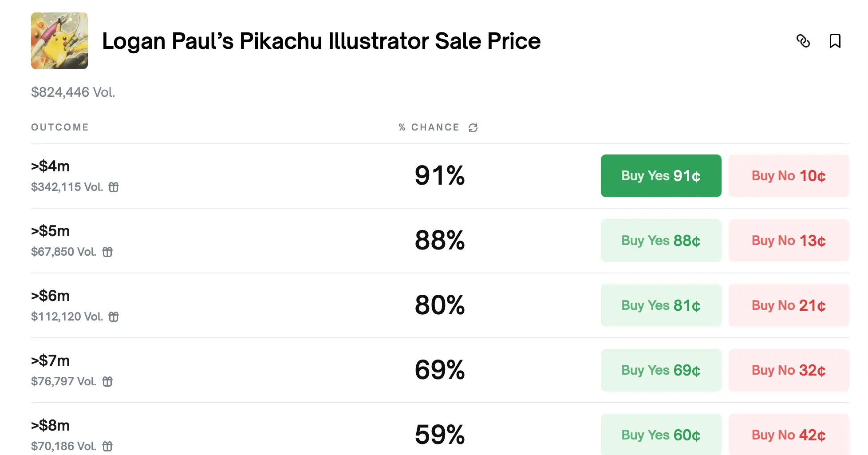This screenshot has height=455, width=868.
Task: Click the refresh icon beside % Chance
Action: pyautogui.click(x=473, y=128)
